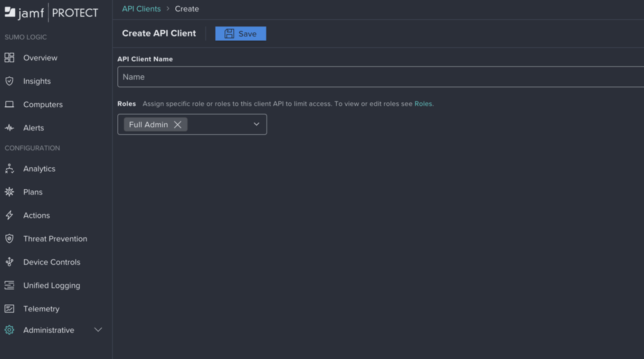Follow the Roles link in description
The image size is (644, 359).
point(423,104)
